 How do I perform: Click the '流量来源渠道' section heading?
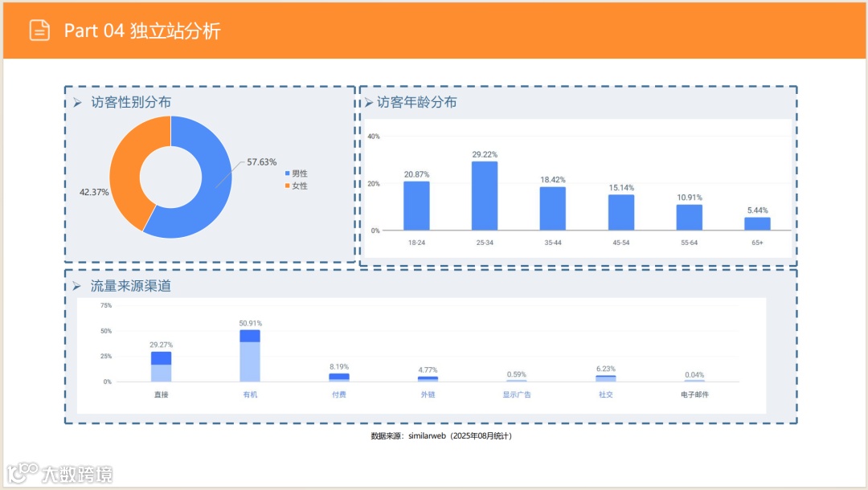(x=131, y=286)
